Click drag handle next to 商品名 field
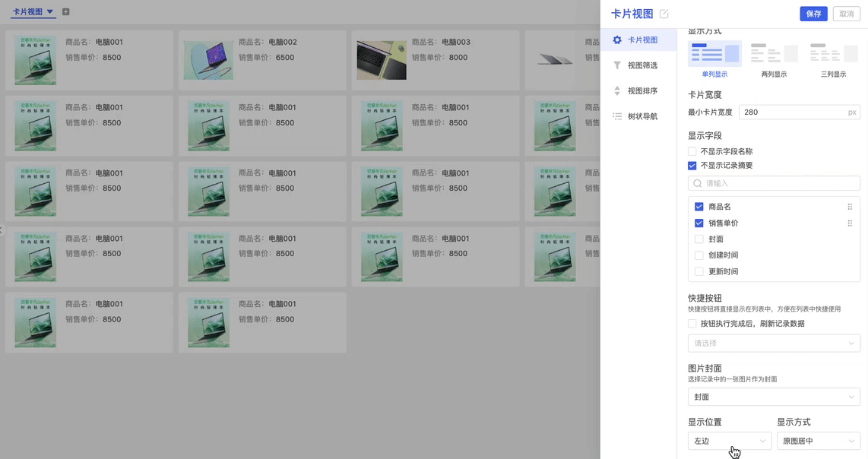 coord(850,207)
